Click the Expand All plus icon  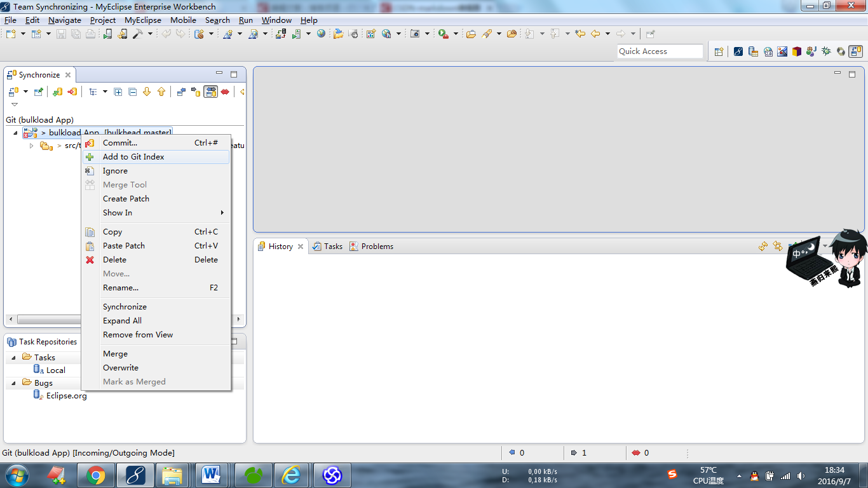tap(118, 92)
